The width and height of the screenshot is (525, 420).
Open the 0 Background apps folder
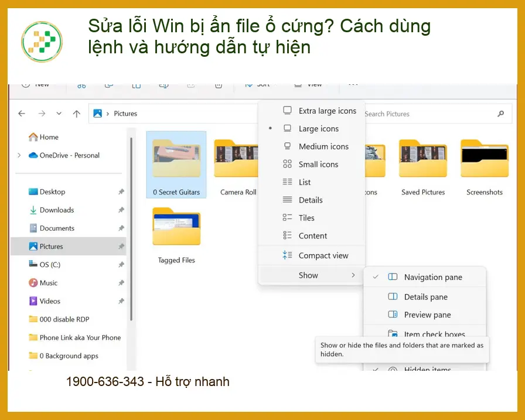coord(69,356)
